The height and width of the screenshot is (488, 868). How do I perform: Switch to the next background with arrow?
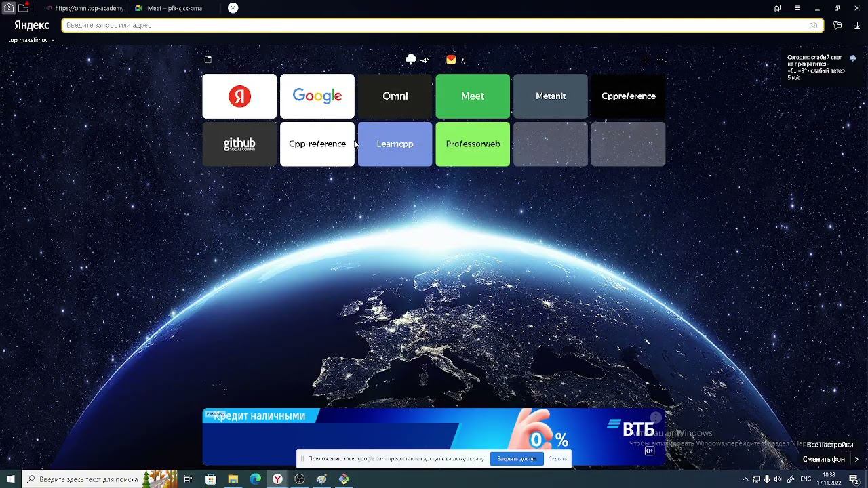(856, 459)
